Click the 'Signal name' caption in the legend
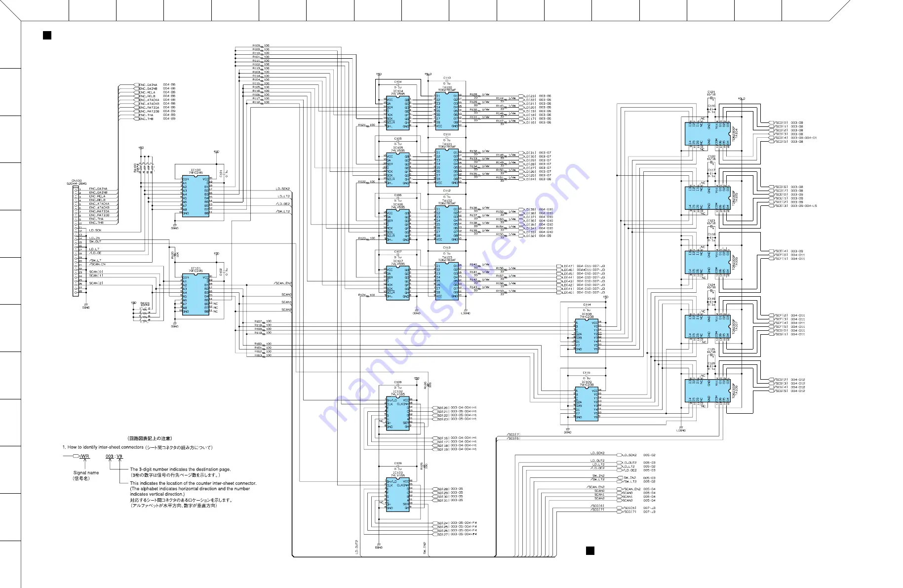903x588 pixels. [x=86, y=473]
